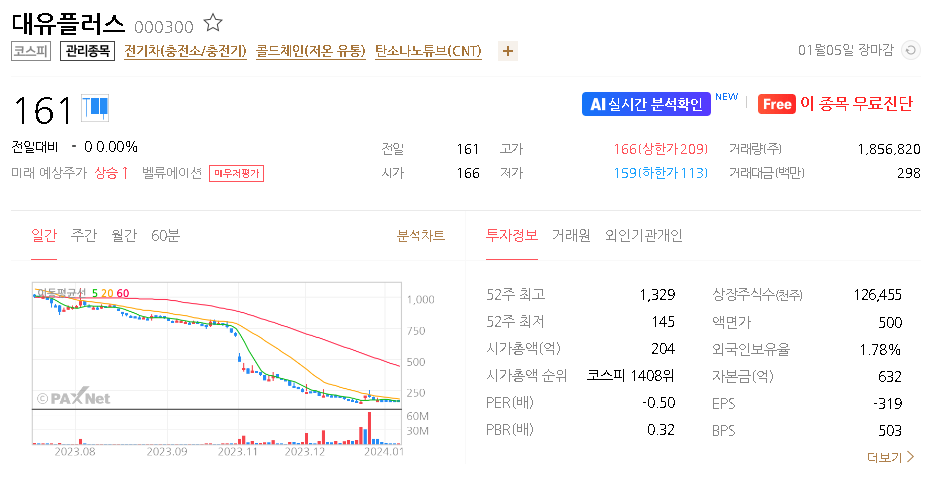925x483 pixels.
Task: Click the 52주 최저 value 145
Action: click(663, 321)
